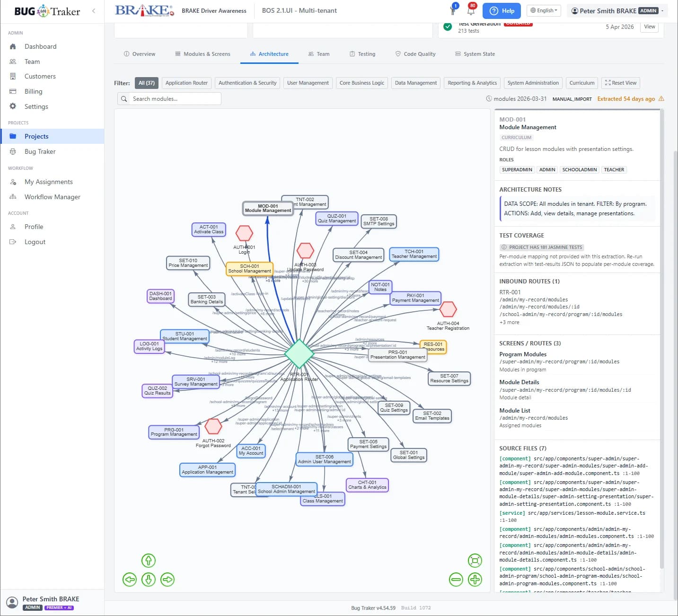The width and height of the screenshot is (678, 616).
Task: Select the AUTH-004 Teacher Registration hexagon node
Action: tap(448, 309)
